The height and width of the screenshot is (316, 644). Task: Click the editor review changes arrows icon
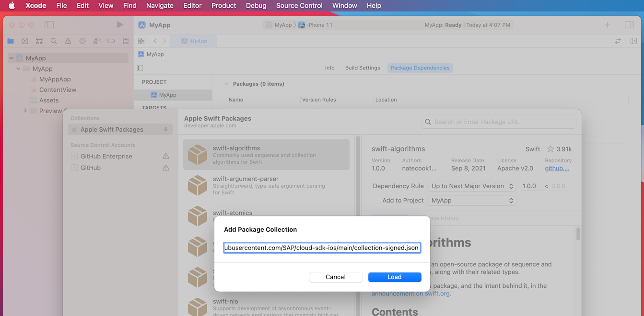[618, 41]
